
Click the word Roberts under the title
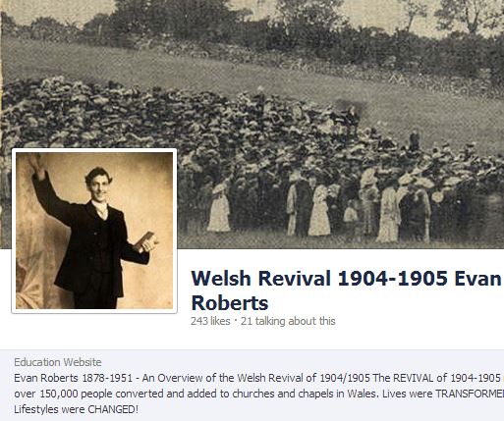(230, 303)
